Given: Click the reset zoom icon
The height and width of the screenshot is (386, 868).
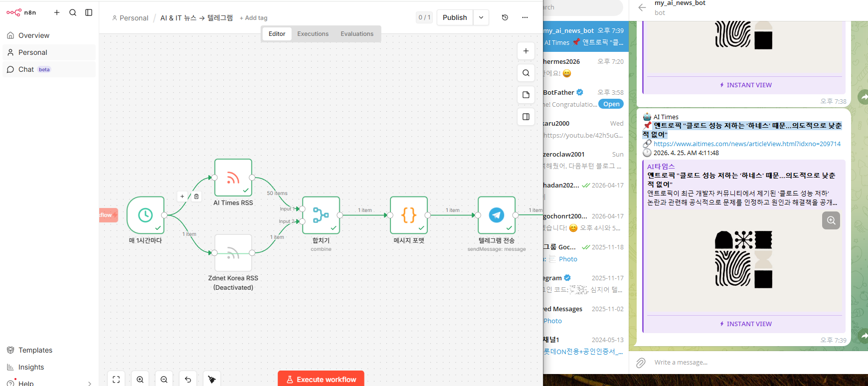Looking at the screenshot, I should click(x=188, y=380).
